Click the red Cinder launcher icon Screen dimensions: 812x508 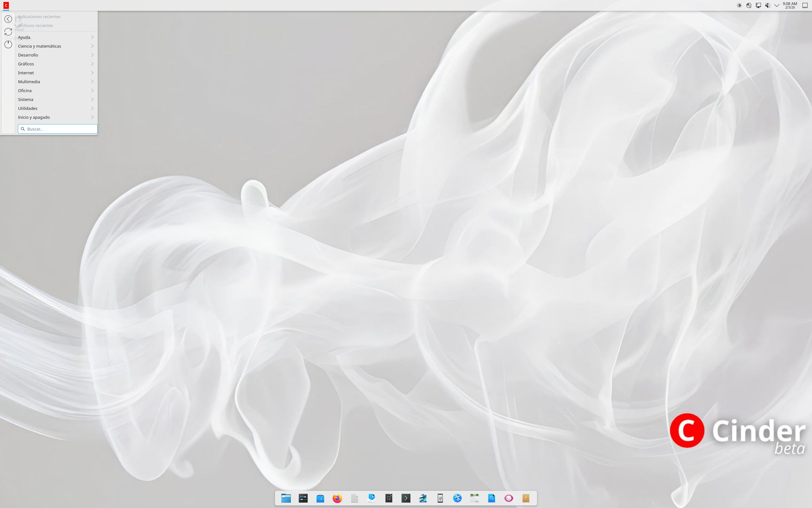pyautogui.click(x=6, y=5)
